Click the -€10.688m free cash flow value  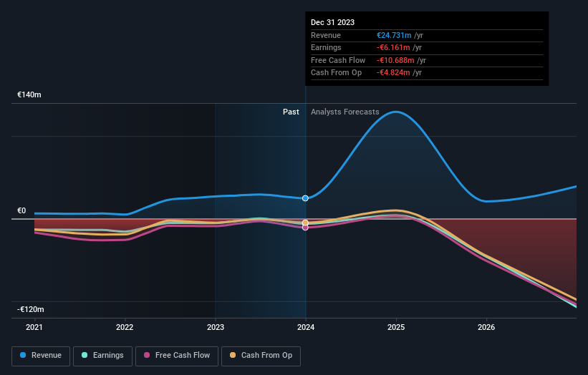pos(395,60)
